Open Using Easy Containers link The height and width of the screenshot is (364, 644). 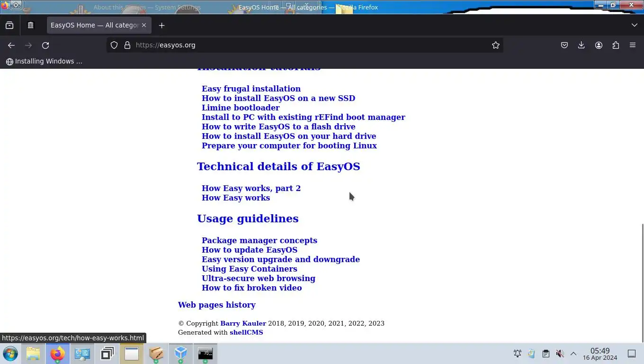coord(250,269)
